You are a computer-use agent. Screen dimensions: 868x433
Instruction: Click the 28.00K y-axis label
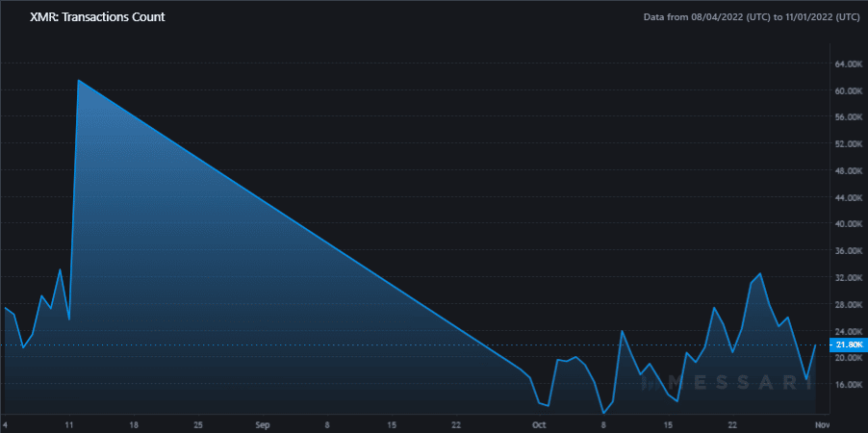coord(848,304)
